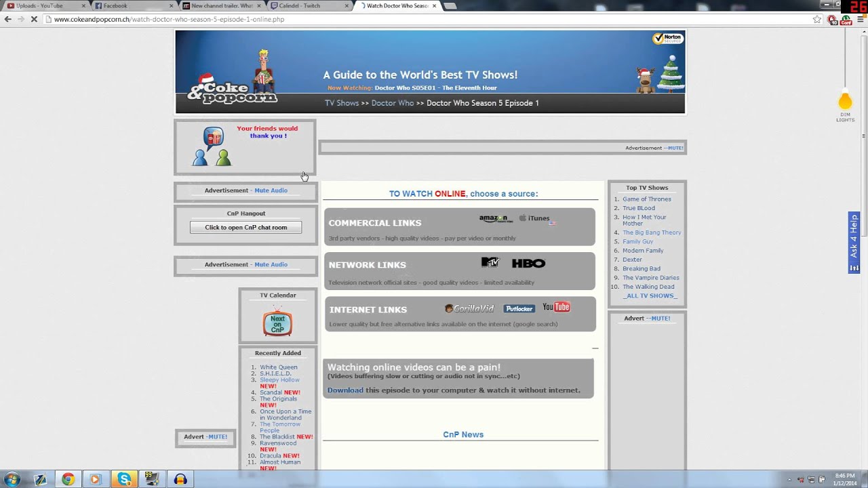
Task: Stop loading the page
Action: click(33, 19)
